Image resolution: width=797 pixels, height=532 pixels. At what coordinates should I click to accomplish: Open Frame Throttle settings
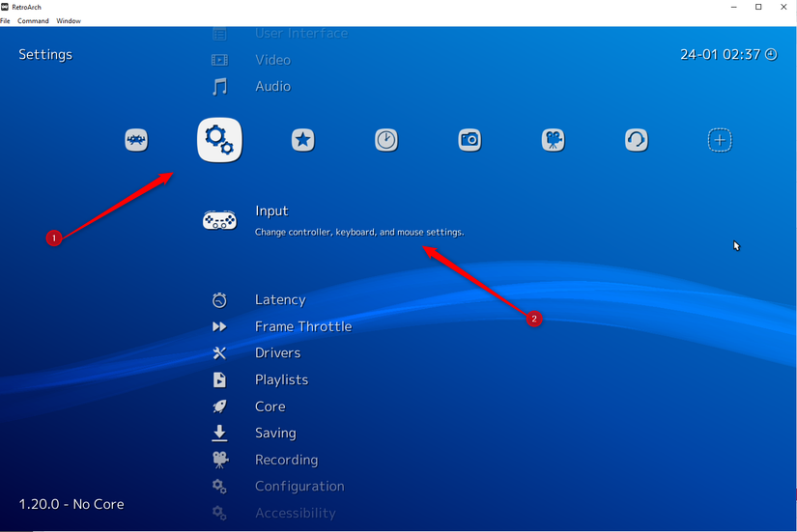pos(303,326)
